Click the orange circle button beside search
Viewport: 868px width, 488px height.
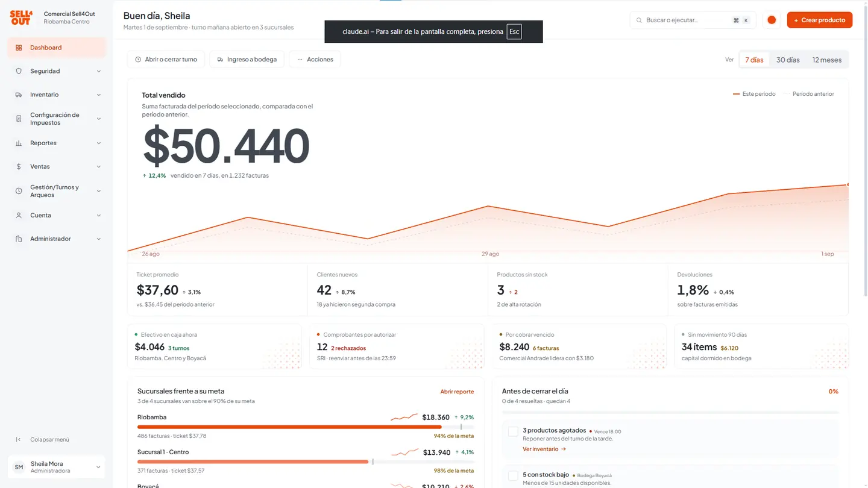point(772,20)
